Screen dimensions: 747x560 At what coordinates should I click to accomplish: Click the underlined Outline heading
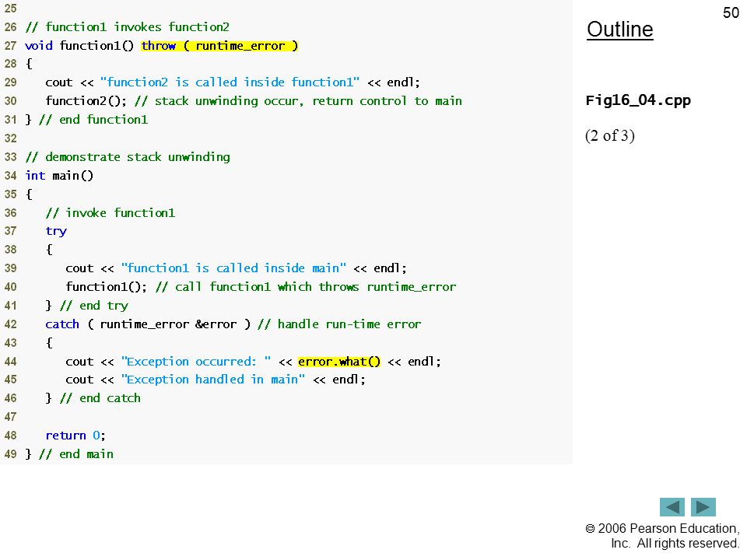pos(620,30)
